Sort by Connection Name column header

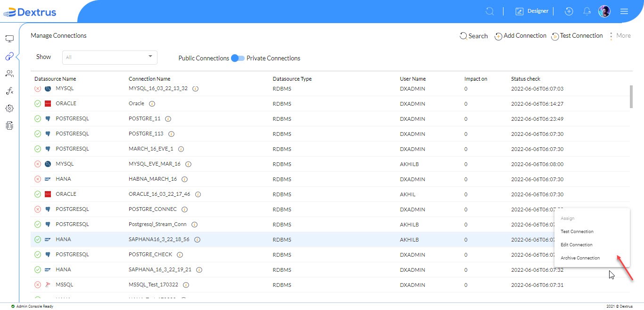149,79
